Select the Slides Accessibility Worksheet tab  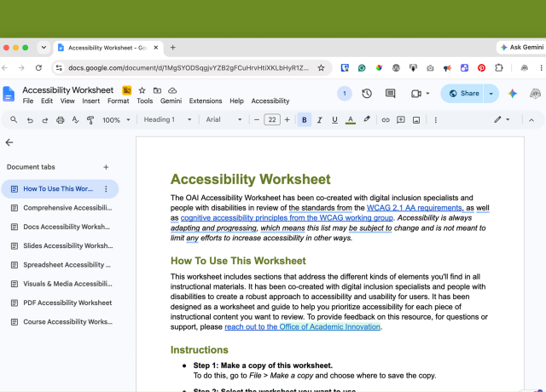pyautogui.click(x=60, y=246)
